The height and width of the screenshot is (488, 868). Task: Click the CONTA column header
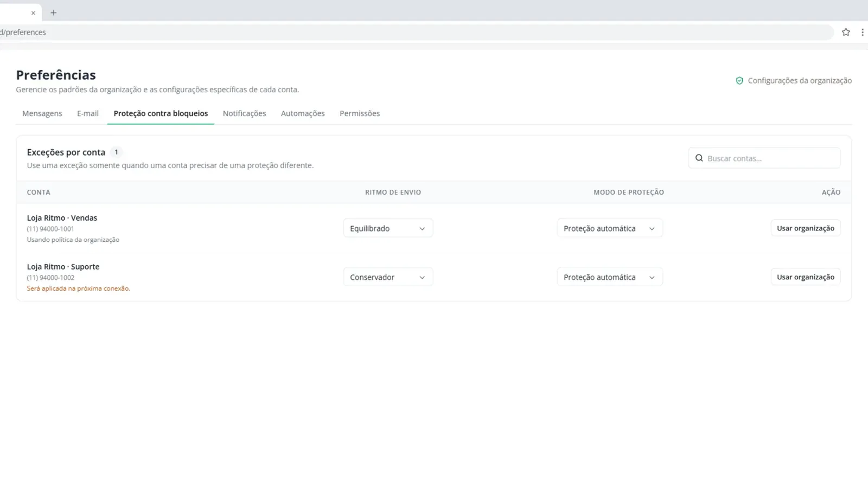point(39,192)
